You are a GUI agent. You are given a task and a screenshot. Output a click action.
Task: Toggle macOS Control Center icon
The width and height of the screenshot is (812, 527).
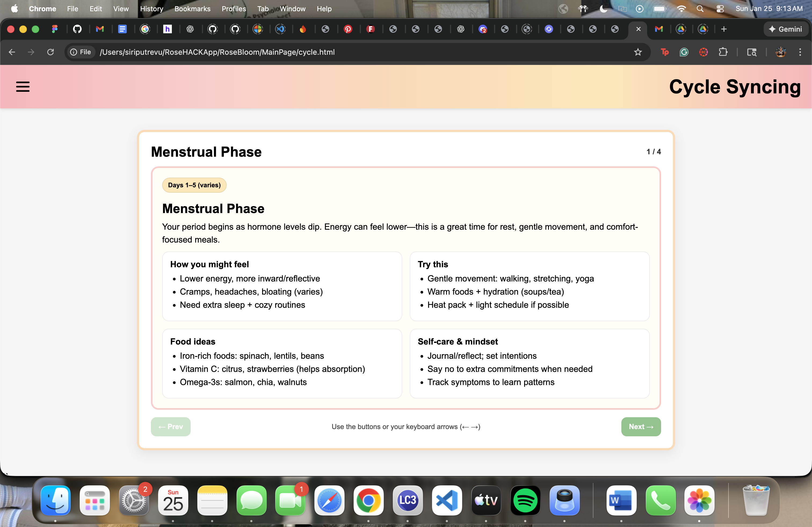point(720,9)
